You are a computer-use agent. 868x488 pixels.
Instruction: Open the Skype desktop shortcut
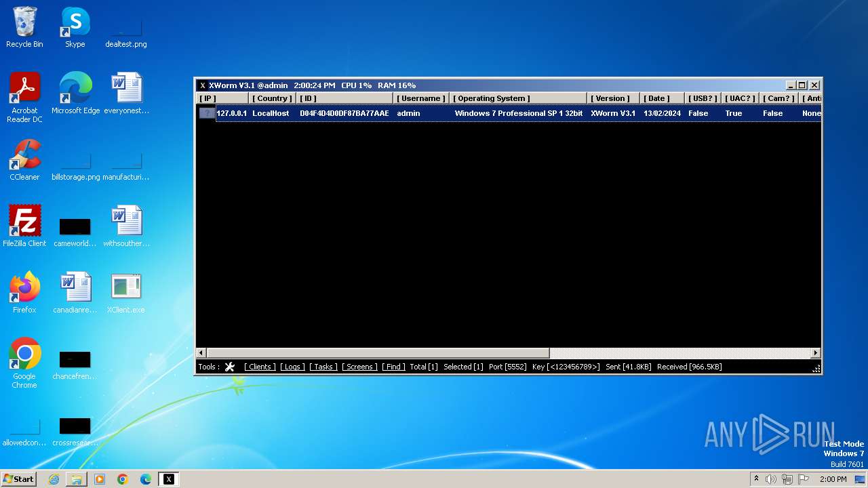(x=75, y=28)
